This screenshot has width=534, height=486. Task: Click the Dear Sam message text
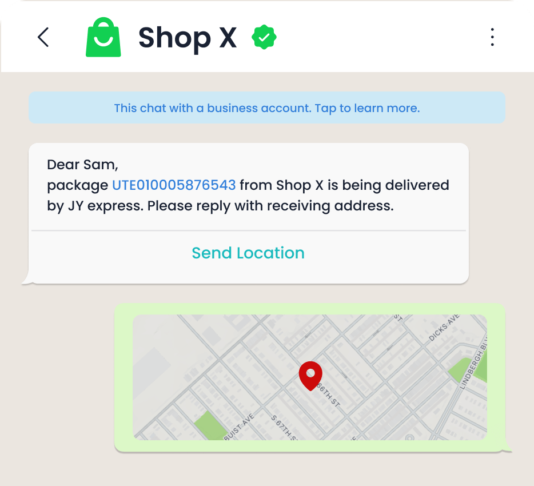[82, 164]
